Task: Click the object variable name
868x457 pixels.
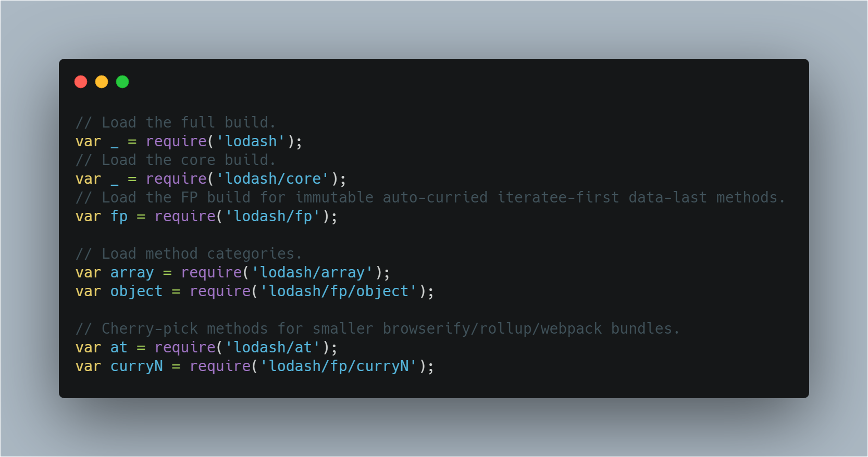Action: pos(137,291)
